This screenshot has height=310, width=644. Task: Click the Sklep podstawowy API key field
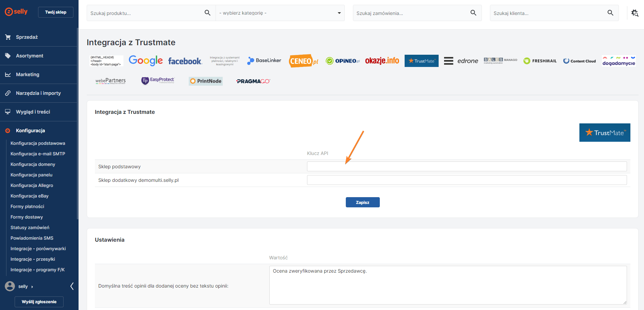click(x=467, y=167)
